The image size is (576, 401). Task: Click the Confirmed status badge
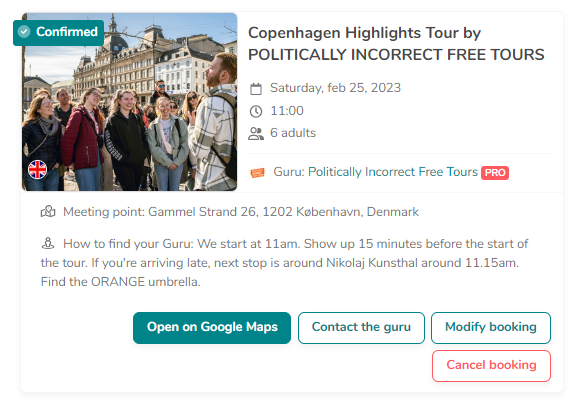click(58, 32)
